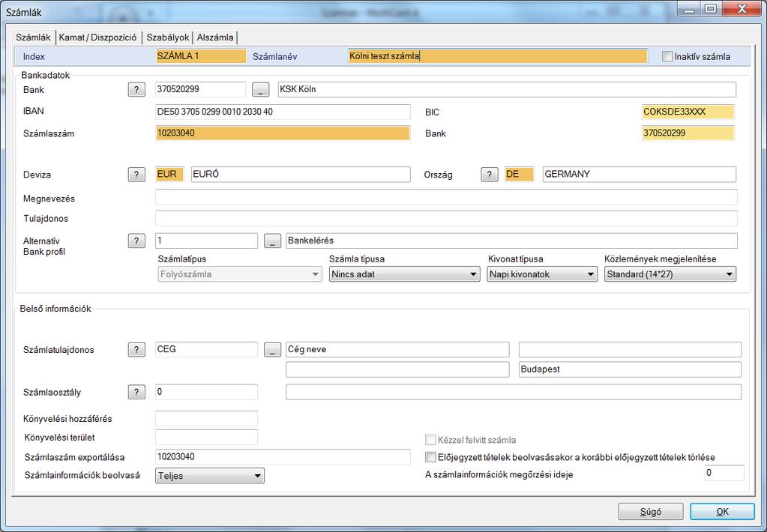The height and width of the screenshot is (532, 767).
Task: Click the IBAN input field
Action: coord(283,112)
